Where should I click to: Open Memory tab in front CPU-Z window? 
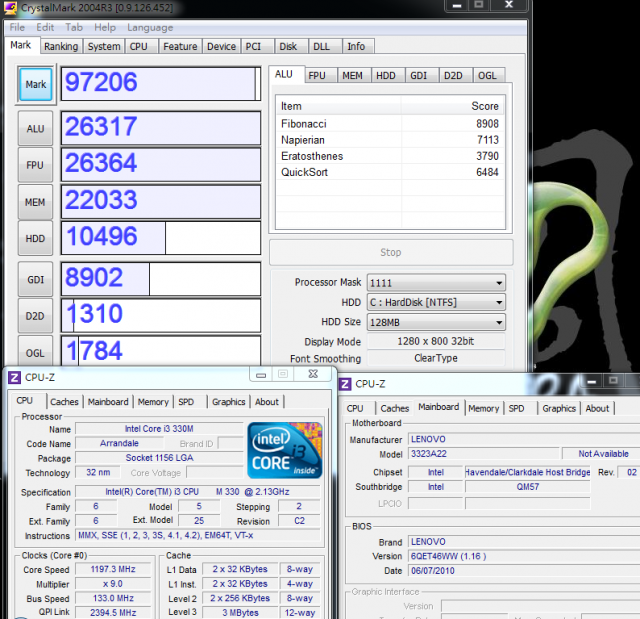coord(153,402)
